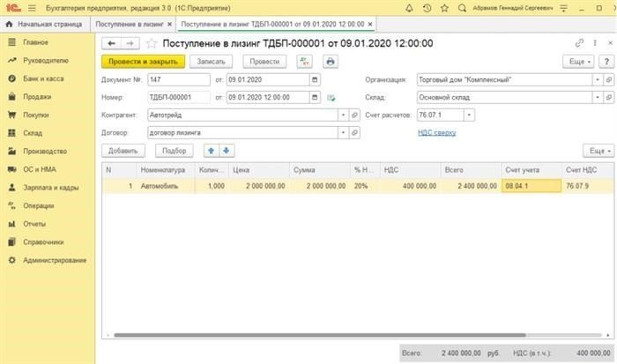Open Контрагент Автотрейд record via open icon
This screenshot has height=364, width=617.
point(354,115)
